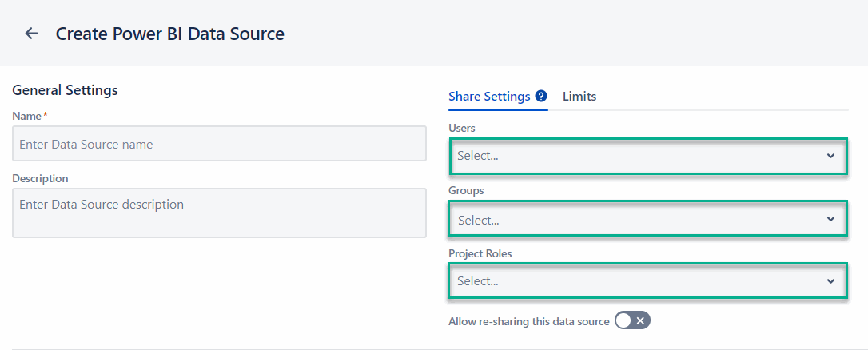Screen dimensions: 868x350
Task: Click the Groups label text
Action: (x=466, y=190)
